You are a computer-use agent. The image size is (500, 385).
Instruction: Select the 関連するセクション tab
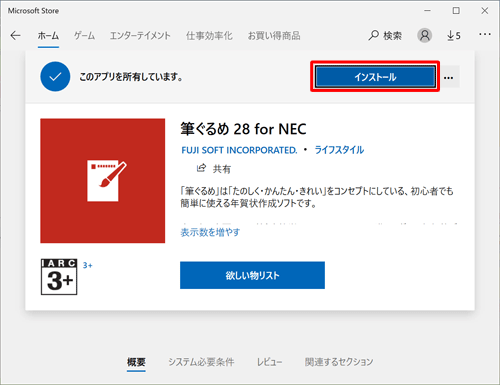click(339, 362)
